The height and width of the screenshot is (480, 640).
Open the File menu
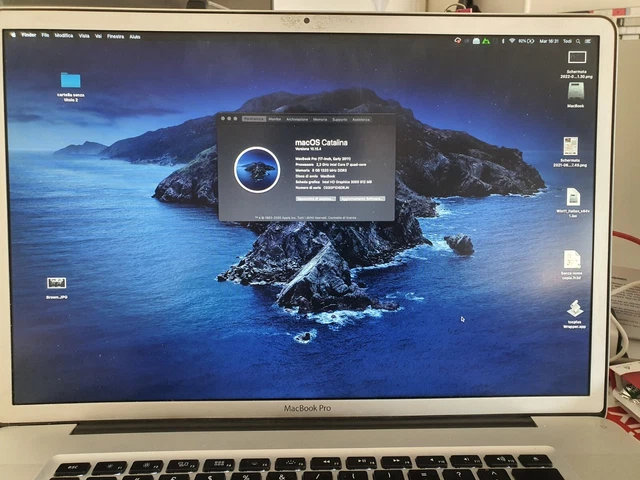pyautogui.click(x=45, y=36)
